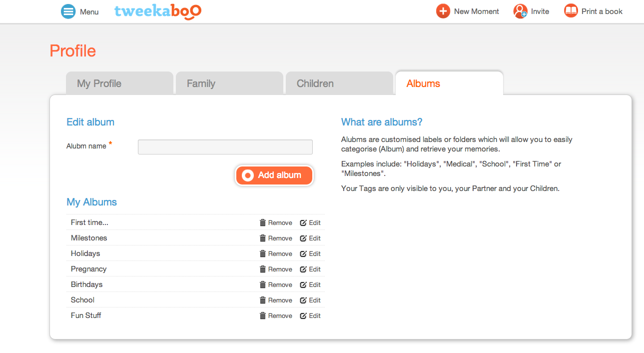Click Remove link for School album
The width and height of the screenshot is (644, 353).
280,300
